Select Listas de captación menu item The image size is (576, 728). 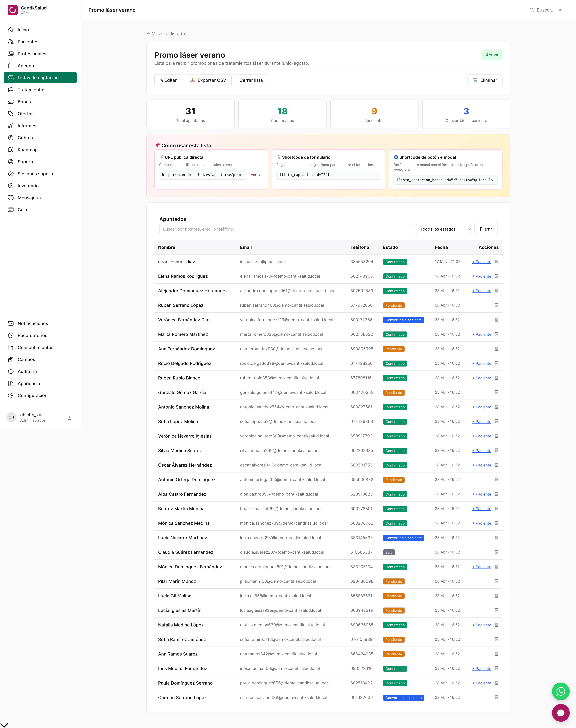40,78
